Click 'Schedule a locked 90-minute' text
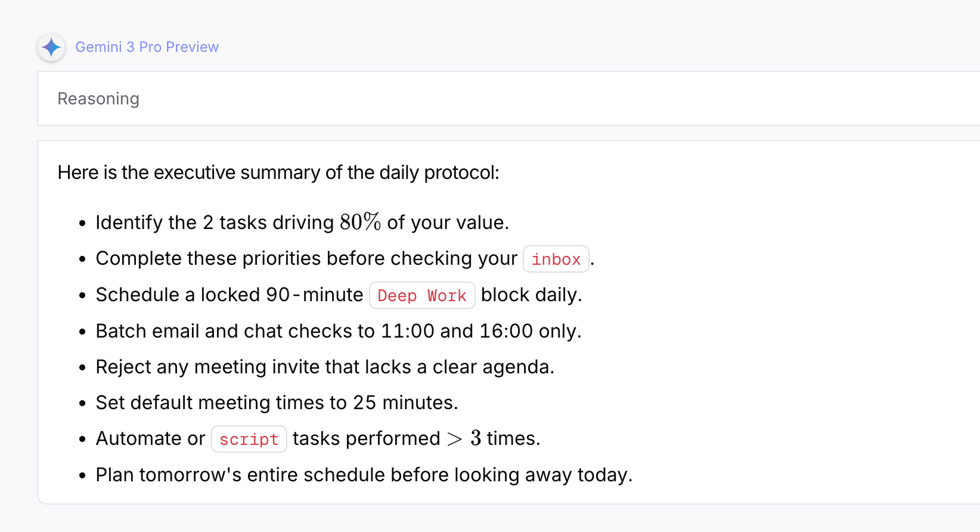 tap(230, 295)
